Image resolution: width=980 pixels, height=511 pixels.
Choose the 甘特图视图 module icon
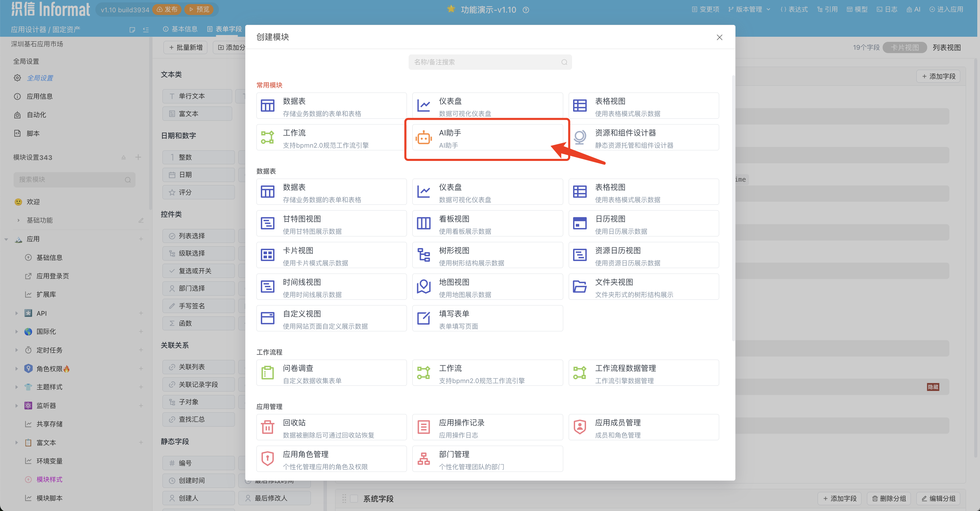[x=267, y=224]
